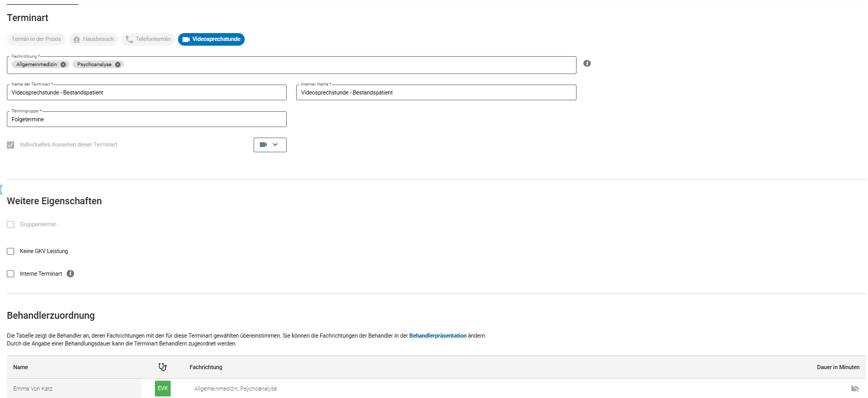
Task: Click the crossed-out video camera icon
Action: coord(854,389)
